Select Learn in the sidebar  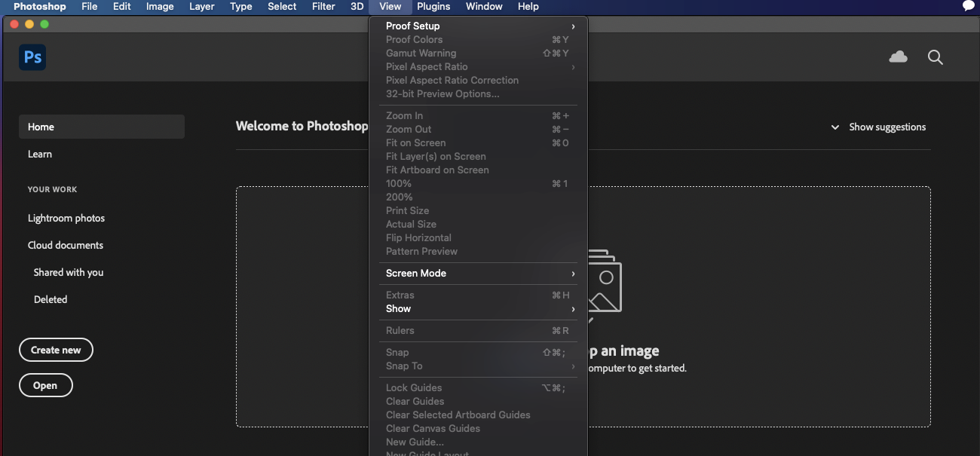(40, 154)
